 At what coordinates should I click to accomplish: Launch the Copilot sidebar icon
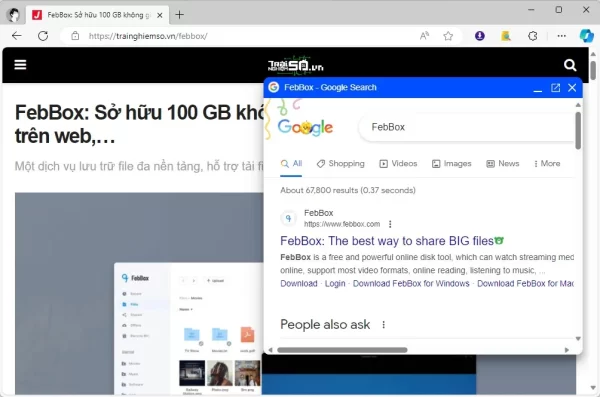click(587, 36)
